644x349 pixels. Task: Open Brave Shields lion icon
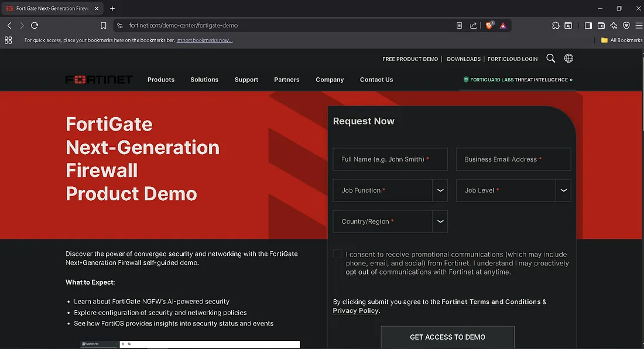click(489, 25)
